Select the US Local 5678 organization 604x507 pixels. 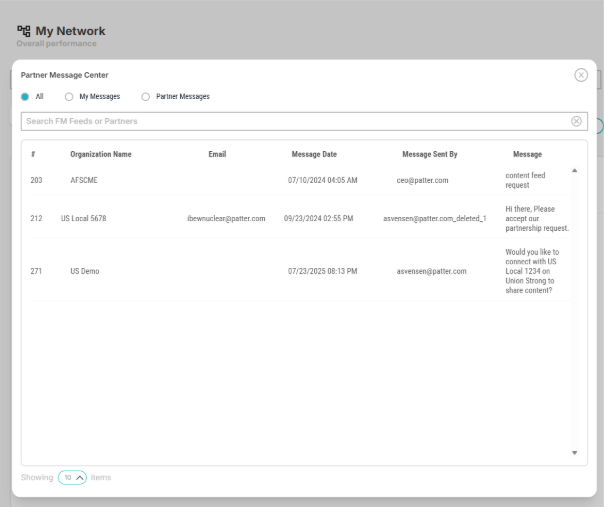pyautogui.click(x=83, y=218)
